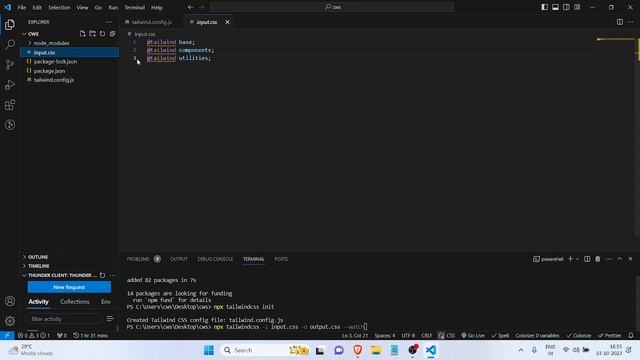Open Collections tab in Thunder Client

(x=75, y=302)
